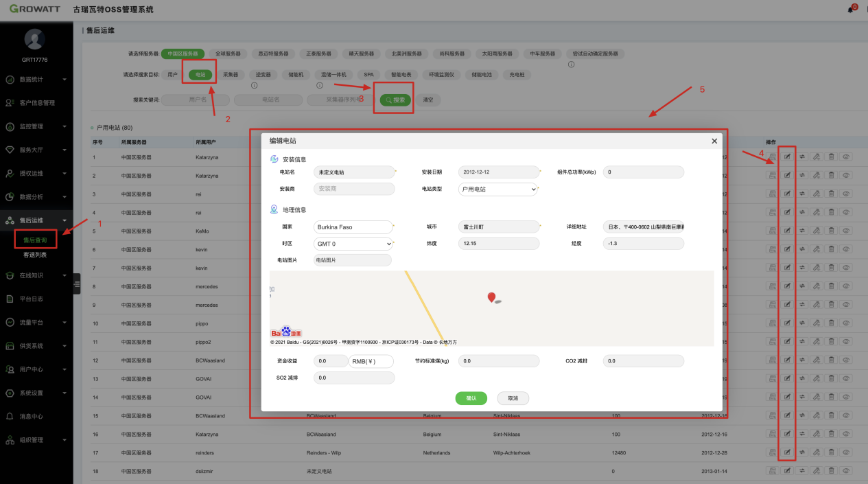Image resolution: width=868 pixels, height=484 pixels.
Task: Click tools icon in row 5
Action: pyautogui.click(x=817, y=231)
